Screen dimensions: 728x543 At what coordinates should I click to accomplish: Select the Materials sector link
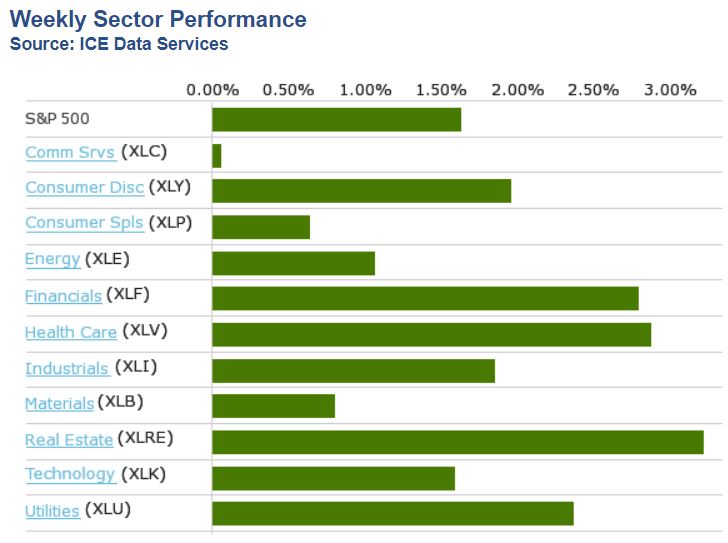pyautogui.click(x=59, y=403)
